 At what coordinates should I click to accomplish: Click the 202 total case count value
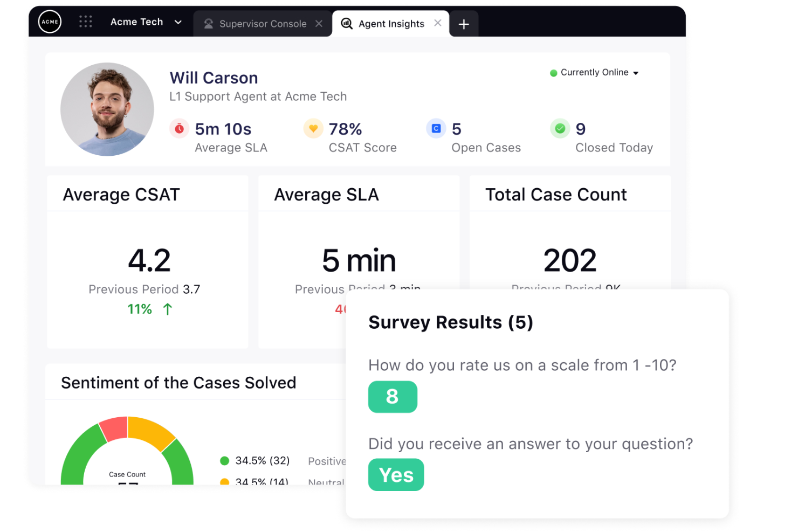coord(570,261)
